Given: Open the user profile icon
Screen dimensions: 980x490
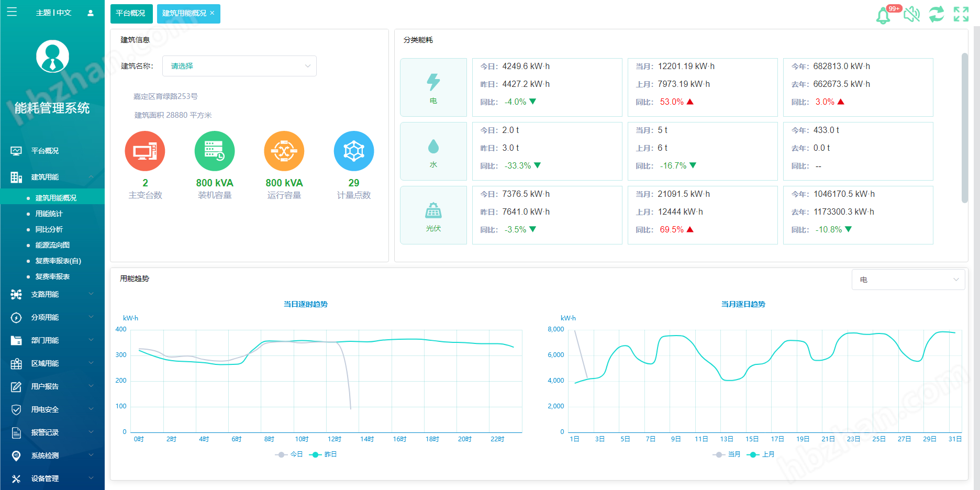Looking at the screenshot, I should pos(91,13).
